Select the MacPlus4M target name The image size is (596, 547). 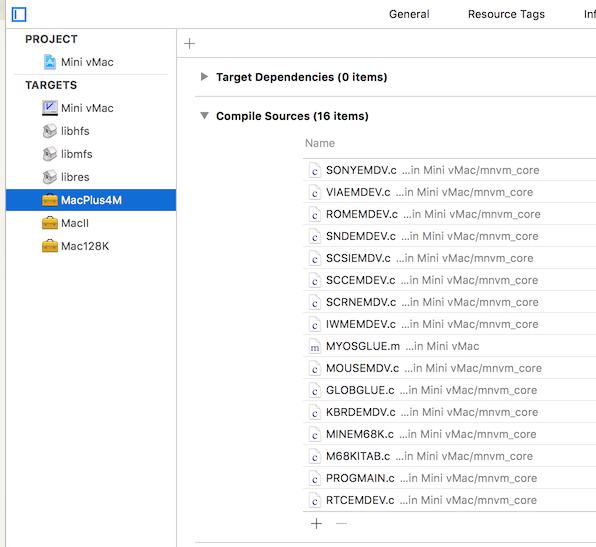click(92, 200)
